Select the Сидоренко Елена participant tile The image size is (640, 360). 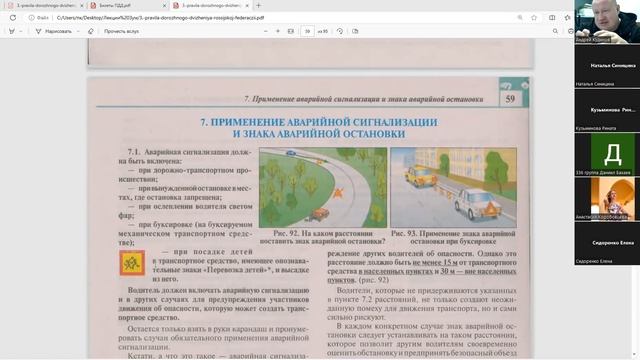coord(607,243)
